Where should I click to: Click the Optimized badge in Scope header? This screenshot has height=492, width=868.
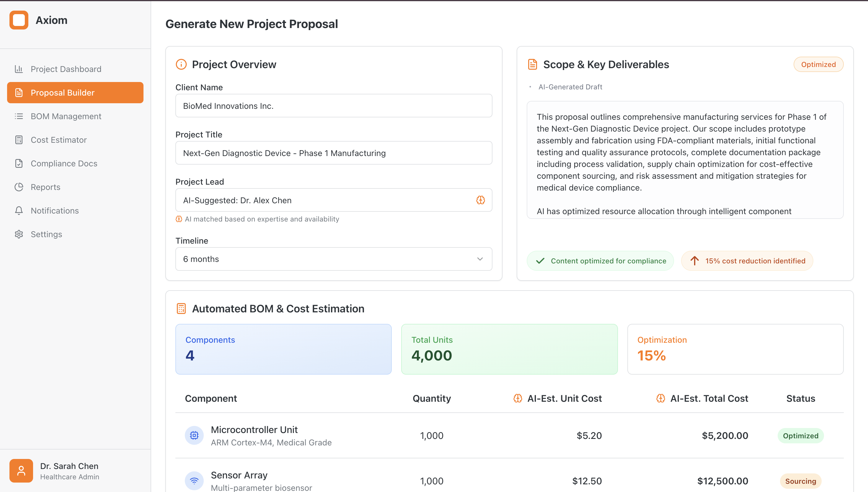[818, 65]
